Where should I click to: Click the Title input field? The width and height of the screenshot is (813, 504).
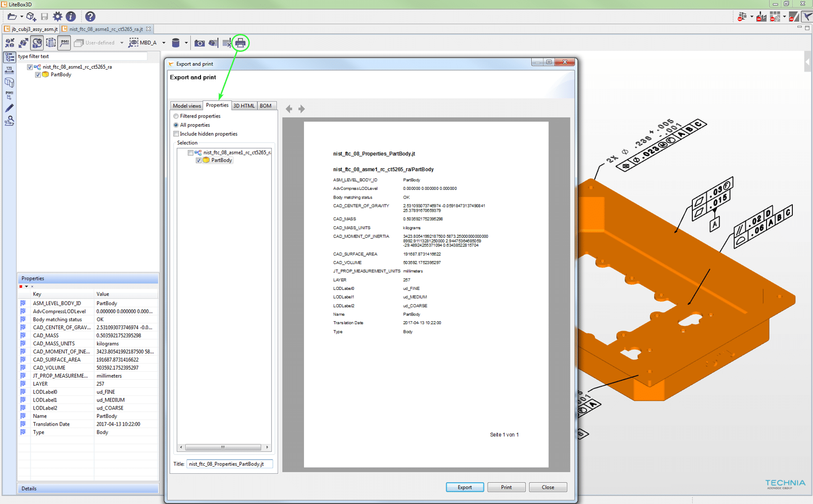(x=229, y=464)
